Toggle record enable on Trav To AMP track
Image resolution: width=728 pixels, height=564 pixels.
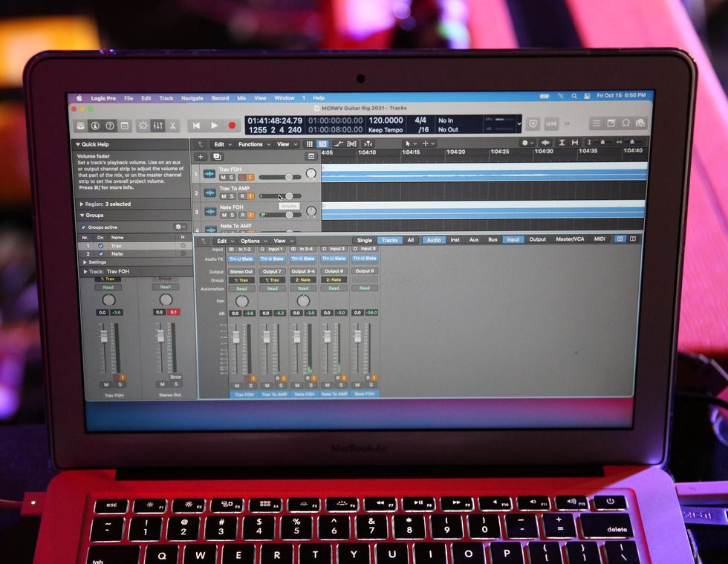(242, 196)
